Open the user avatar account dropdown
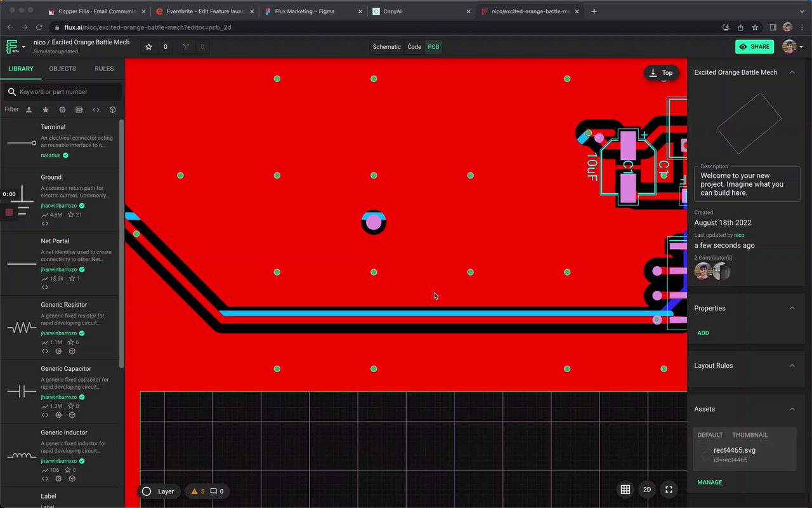Screen dimensions: 812x508 coord(792,47)
